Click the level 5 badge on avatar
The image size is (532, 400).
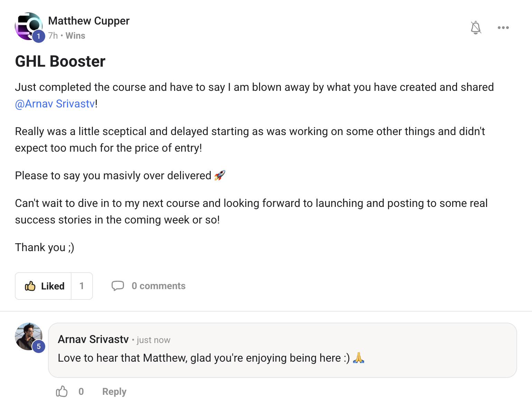tap(39, 346)
